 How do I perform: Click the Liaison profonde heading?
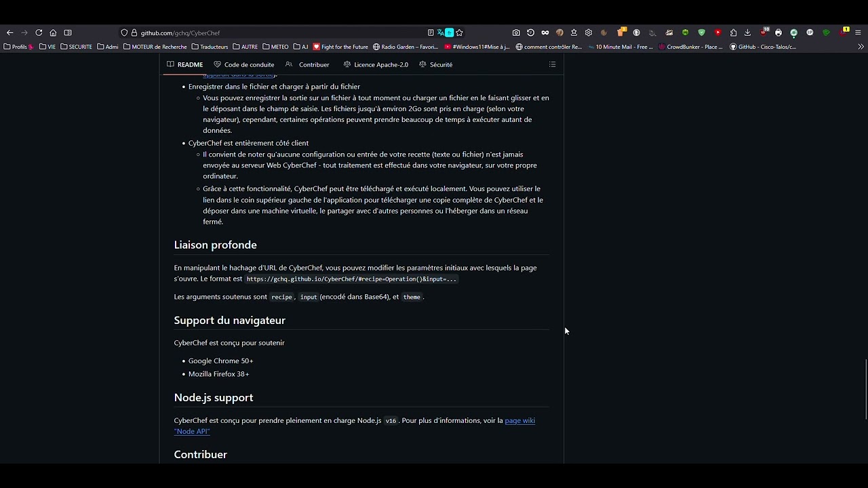(215, 245)
